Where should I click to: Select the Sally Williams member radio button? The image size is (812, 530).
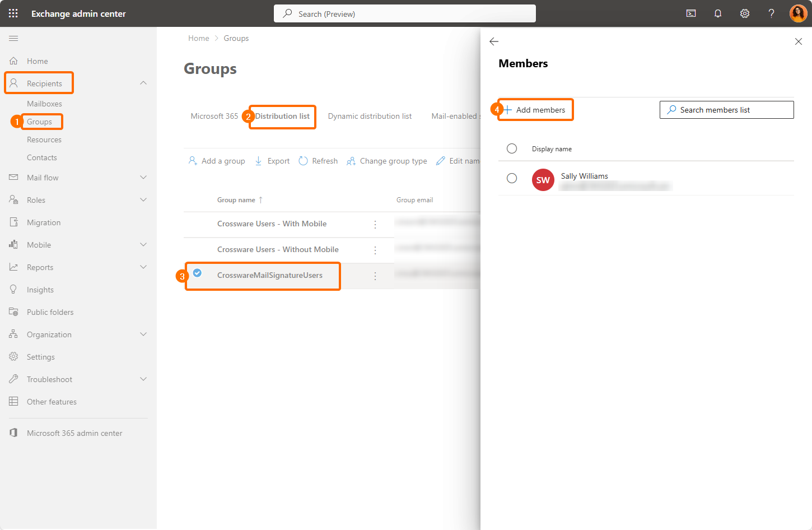pos(512,178)
